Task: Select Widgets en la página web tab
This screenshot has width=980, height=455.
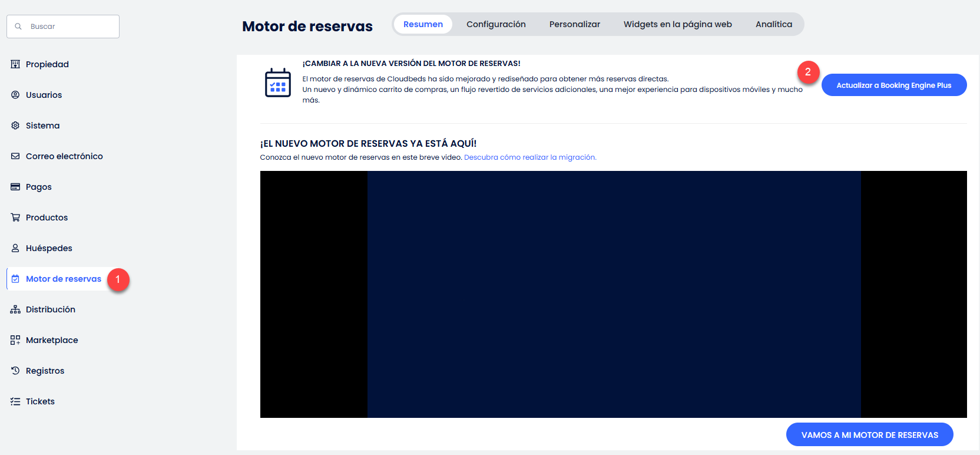Action: [x=677, y=24]
